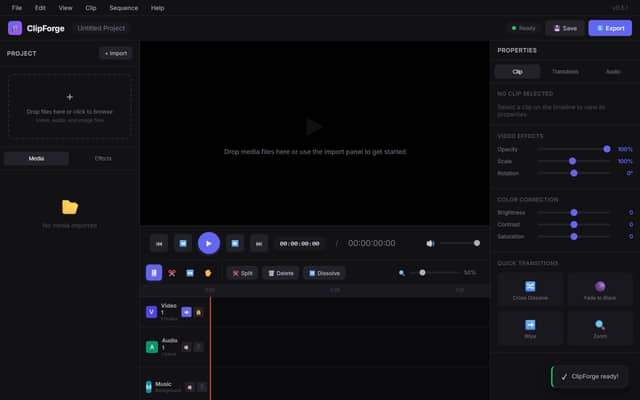Mute preview volume via the speaker icon
640x400 pixels.
(x=430, y=244)
